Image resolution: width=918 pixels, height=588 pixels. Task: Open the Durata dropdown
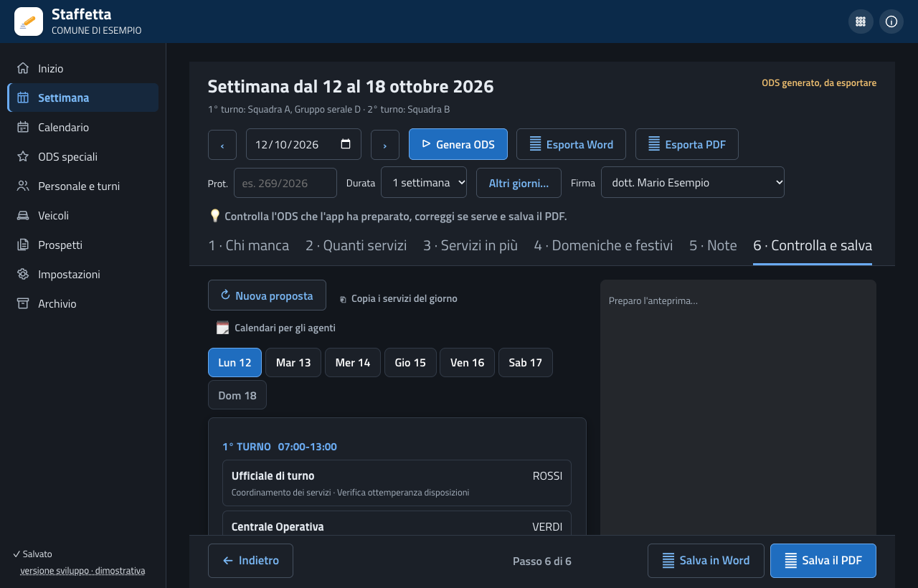click(x=424, y=182)
